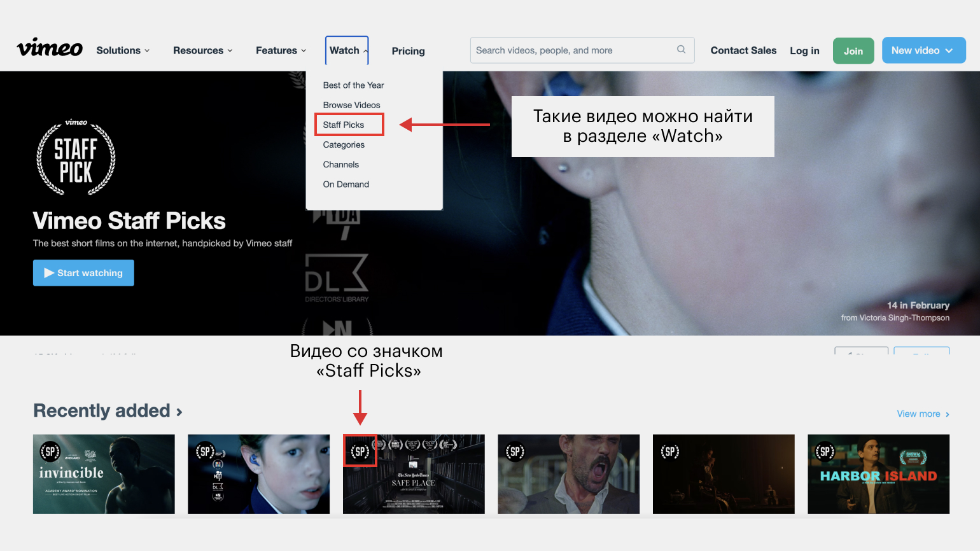The height and width of the screenshot is (551, 980).
Task: Click Log in
Action: 804,51
